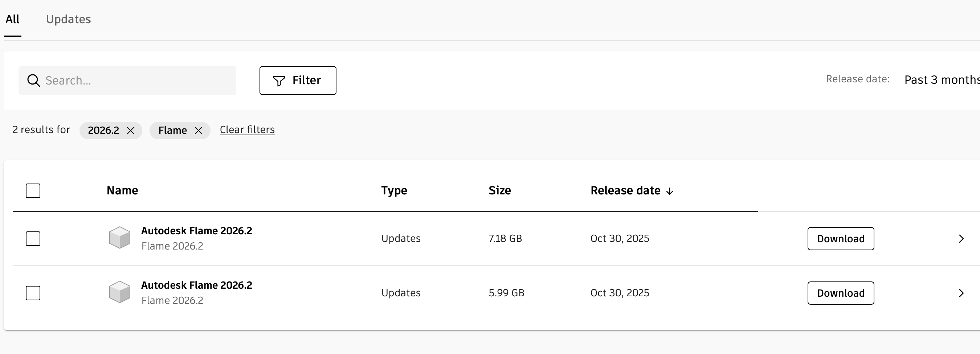
Task: Expand details for the 7.18 GB Flame row
Action: [961, 239]
